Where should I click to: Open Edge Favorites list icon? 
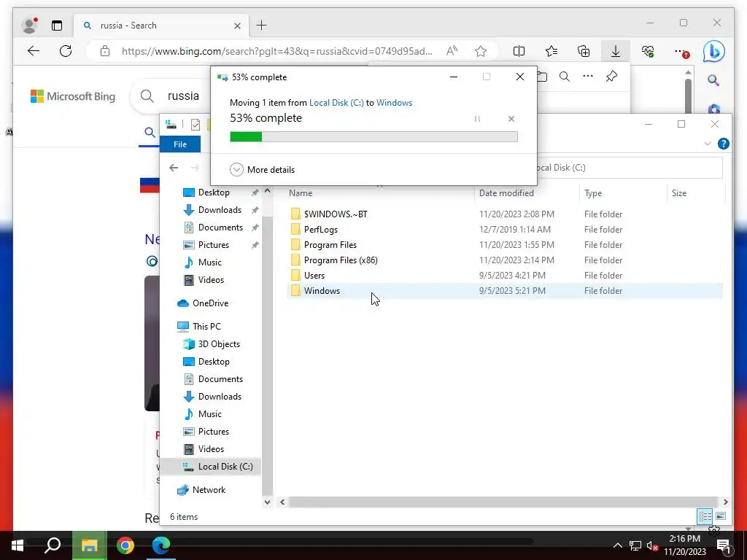[551, 51]
